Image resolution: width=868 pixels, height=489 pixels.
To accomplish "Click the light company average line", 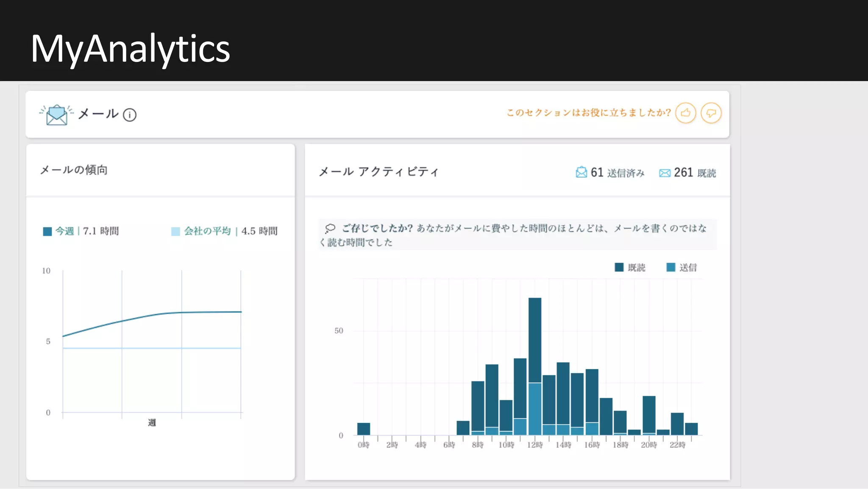I will click(x=152, y=348).
